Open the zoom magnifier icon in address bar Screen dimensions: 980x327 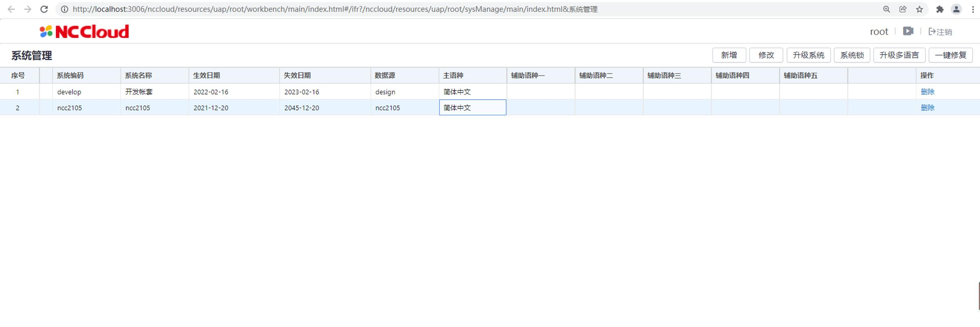886,9
